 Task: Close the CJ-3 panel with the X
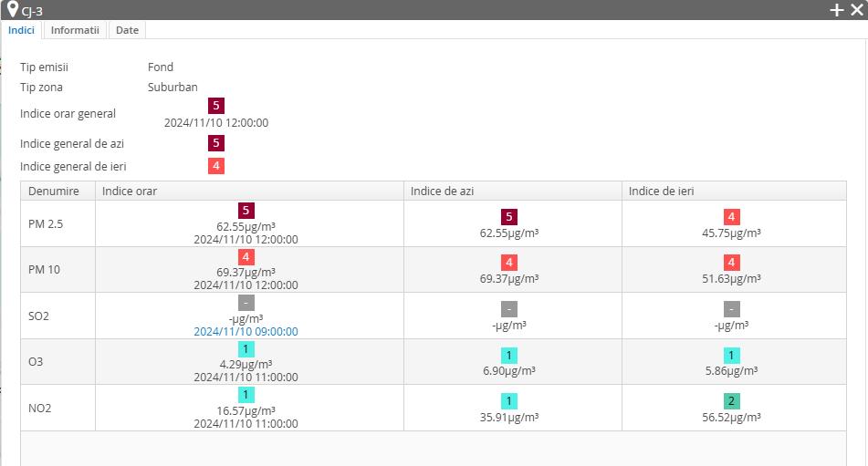[856, 10]
